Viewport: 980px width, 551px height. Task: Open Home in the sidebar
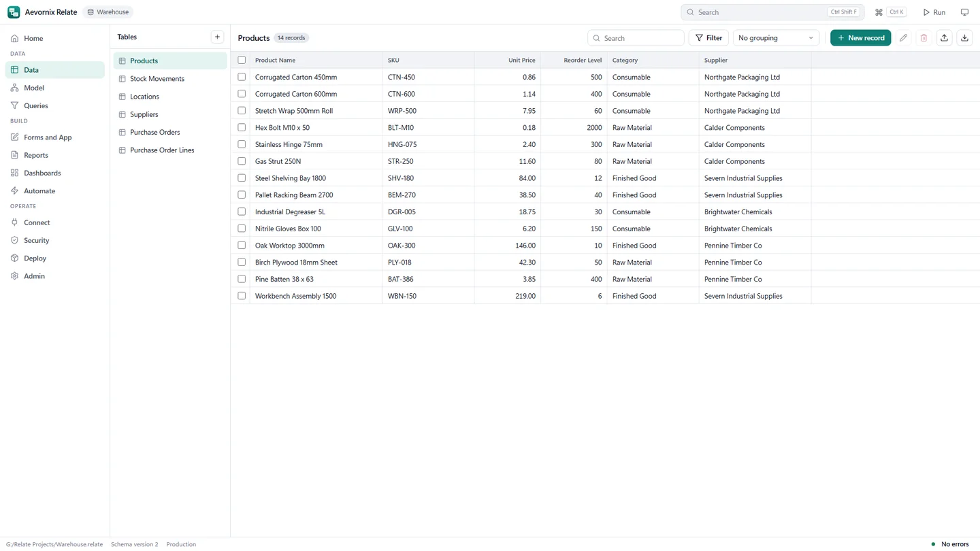(54, 38)
